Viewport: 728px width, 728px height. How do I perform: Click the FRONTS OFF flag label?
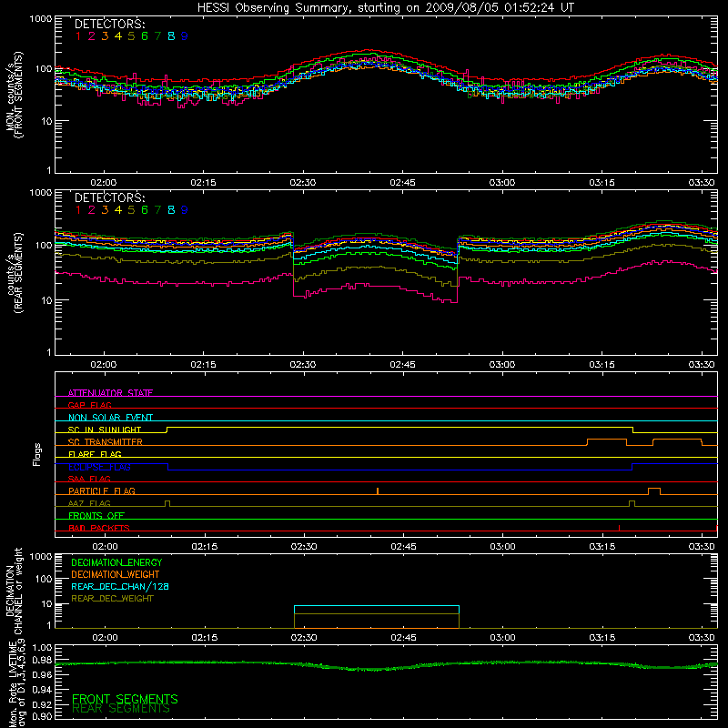point(96,515)
